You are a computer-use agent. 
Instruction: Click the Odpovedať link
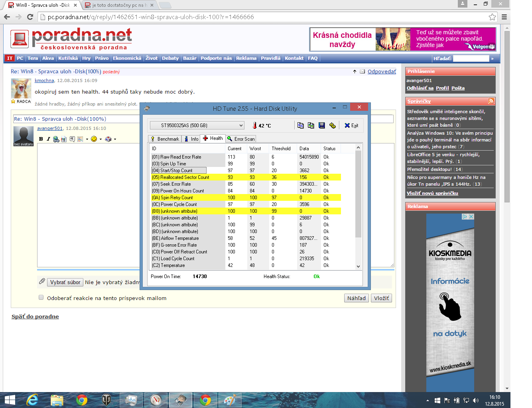382,72
